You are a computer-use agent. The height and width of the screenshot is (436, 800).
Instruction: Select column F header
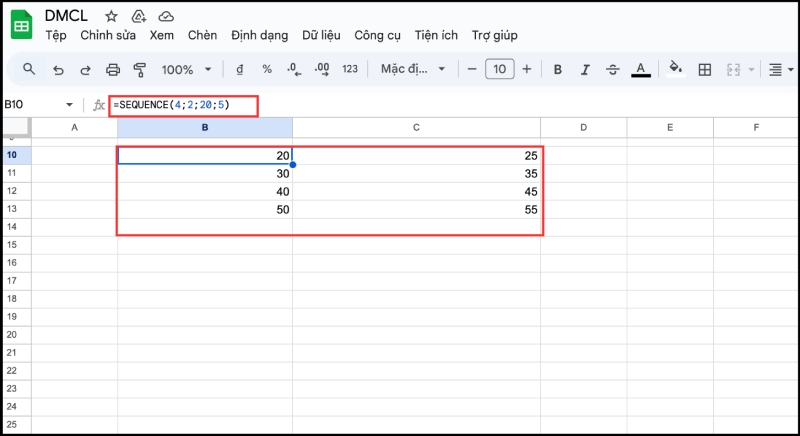point(756,127)
